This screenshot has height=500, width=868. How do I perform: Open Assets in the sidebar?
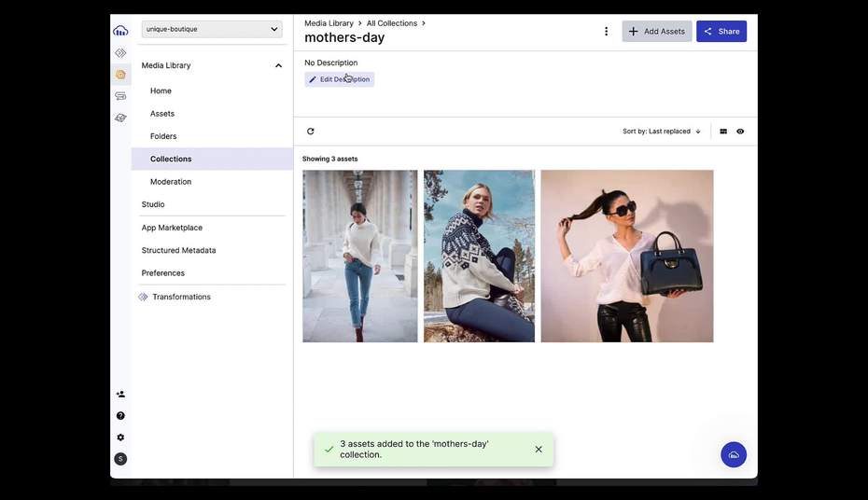162,114
